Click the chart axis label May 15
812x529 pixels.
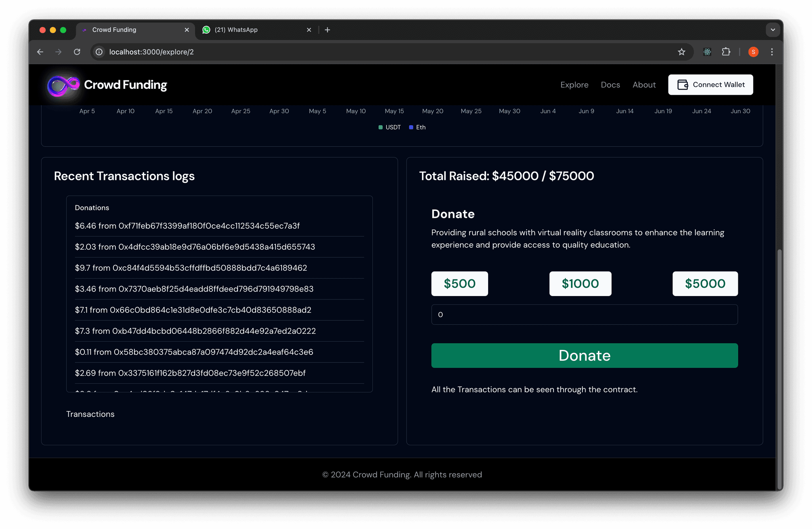click(x=394, y=111)
